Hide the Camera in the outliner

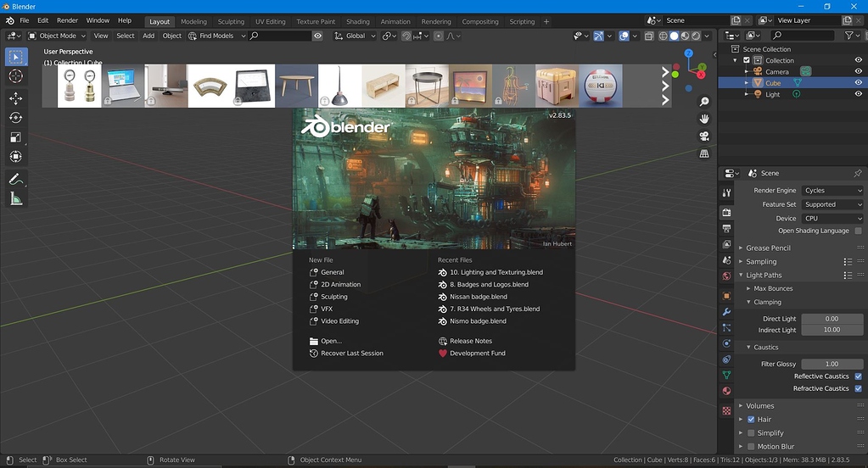pyautogui.click(x=858, y=71)
